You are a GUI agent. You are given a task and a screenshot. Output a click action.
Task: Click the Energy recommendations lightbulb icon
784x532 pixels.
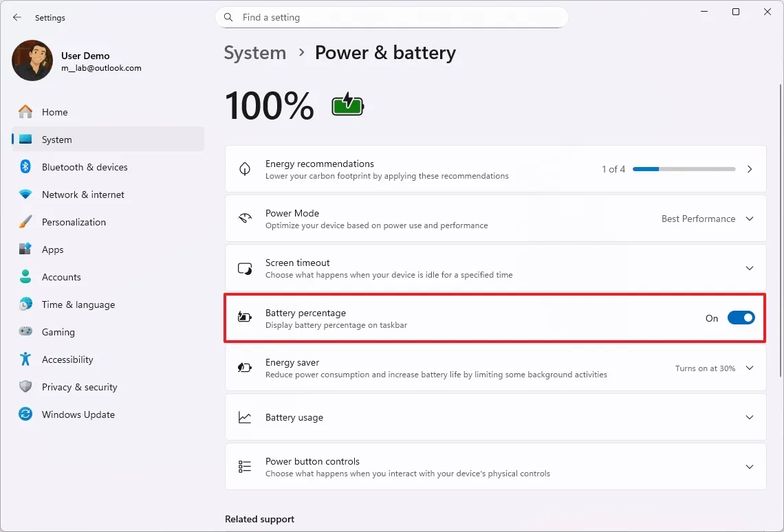(245, 168)
